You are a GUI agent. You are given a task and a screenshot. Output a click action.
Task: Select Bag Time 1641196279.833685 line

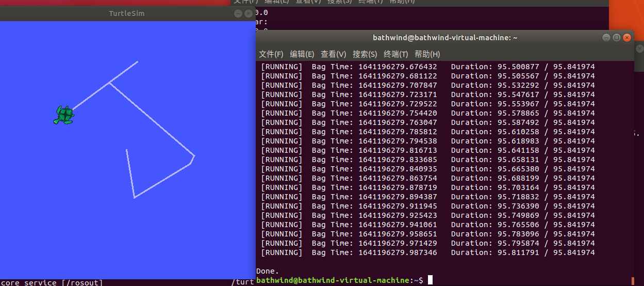point(427,160)
